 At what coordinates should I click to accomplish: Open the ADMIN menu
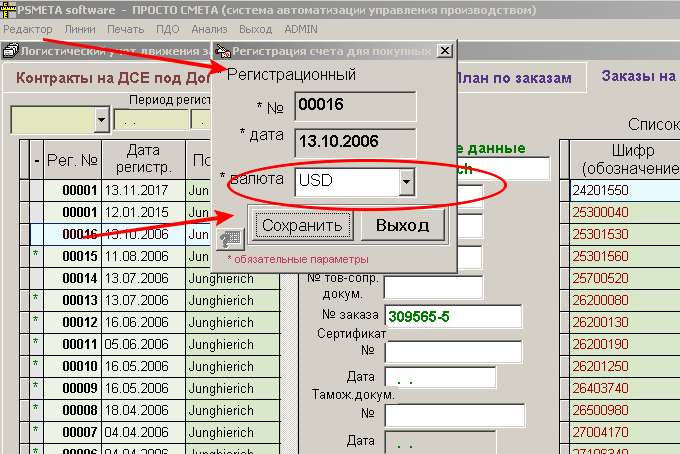[x=302, y=29]
